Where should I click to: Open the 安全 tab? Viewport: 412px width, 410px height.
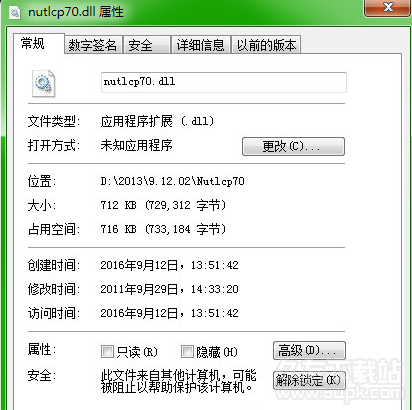146,45
